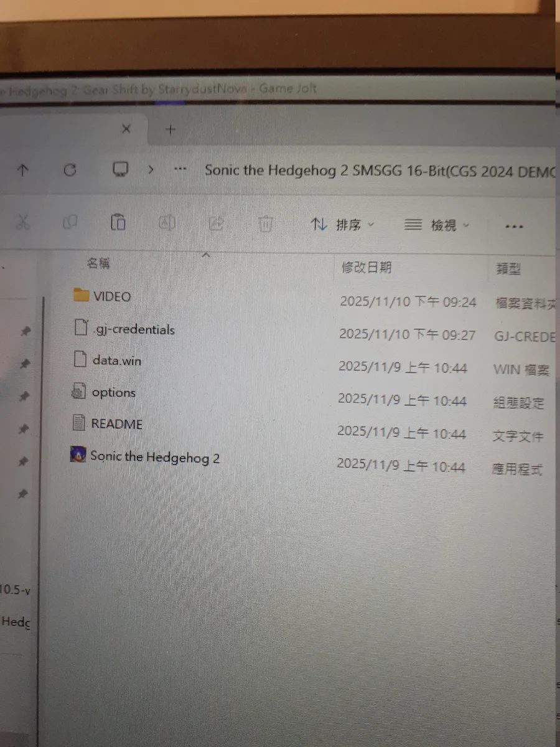This screenshot has height=747, width=560.
Task: Select the VIDEO folder
Action: coord(112,296)
